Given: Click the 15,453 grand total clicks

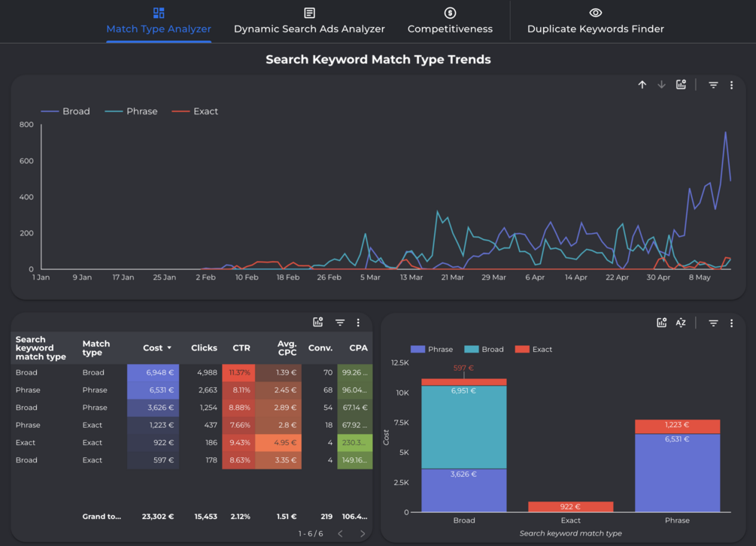Looking at the screenshot, I should (206, 517).
